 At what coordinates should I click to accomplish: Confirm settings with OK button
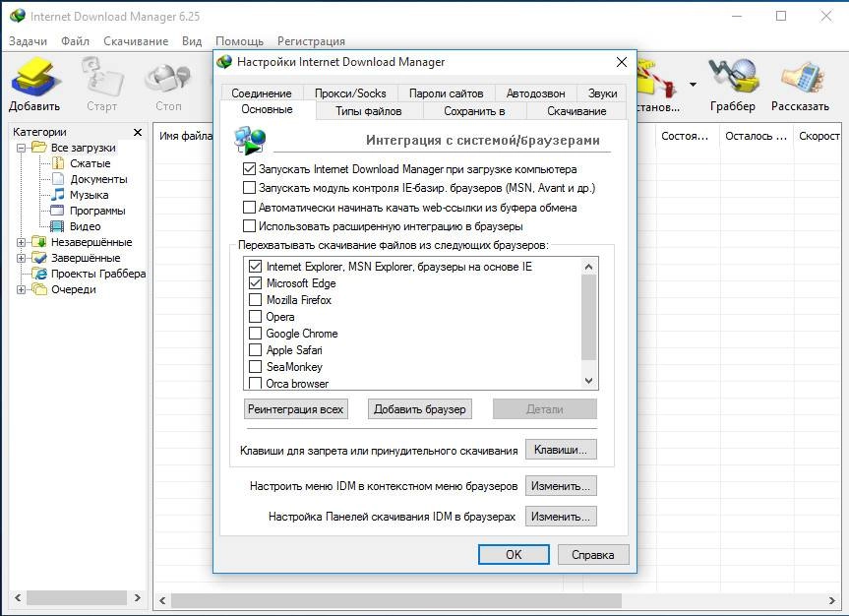[514, 554]
